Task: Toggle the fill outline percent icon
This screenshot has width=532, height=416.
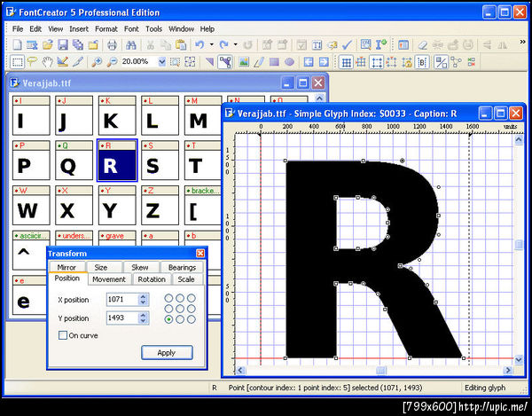Action: click(x=441, y=62)
